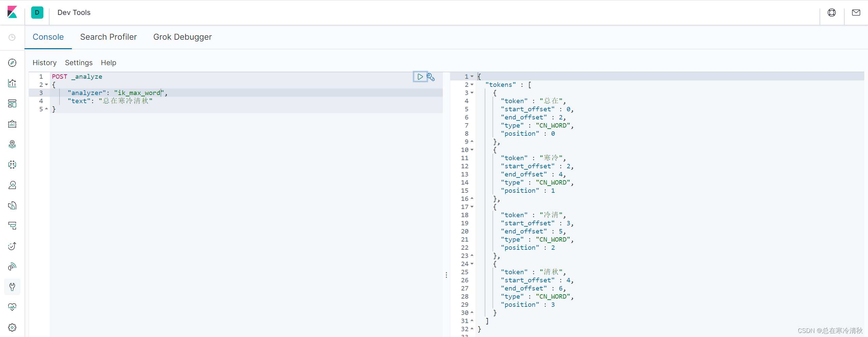Open Canvas icon in sidebar
868x337 pixels.
coord(12,124)
